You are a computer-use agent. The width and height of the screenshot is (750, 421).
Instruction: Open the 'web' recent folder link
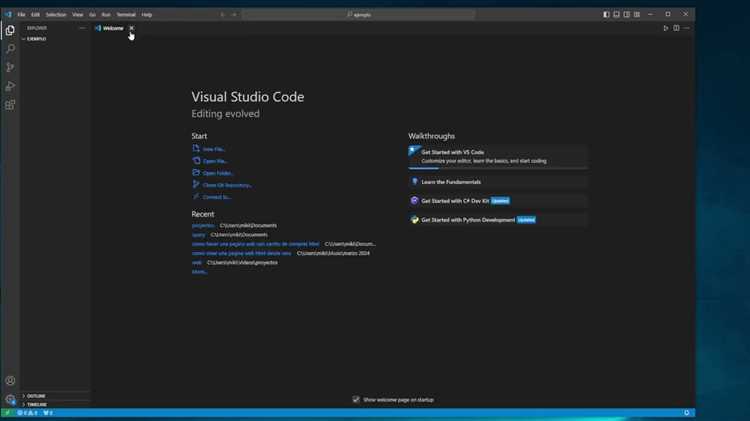[x=197, y=263]
